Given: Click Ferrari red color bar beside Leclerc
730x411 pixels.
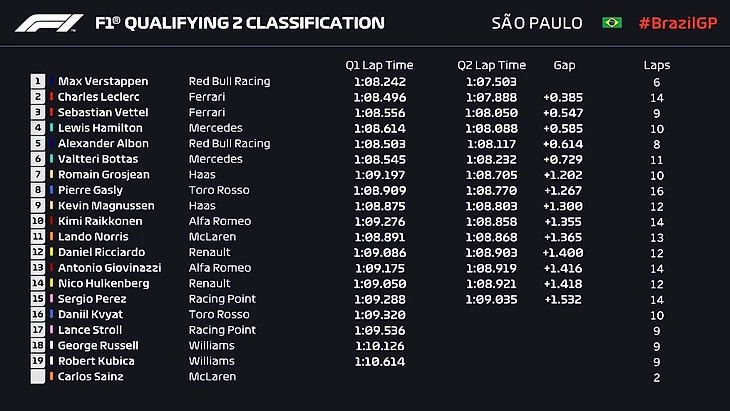Looking at the screenshot, I should 51,97.
